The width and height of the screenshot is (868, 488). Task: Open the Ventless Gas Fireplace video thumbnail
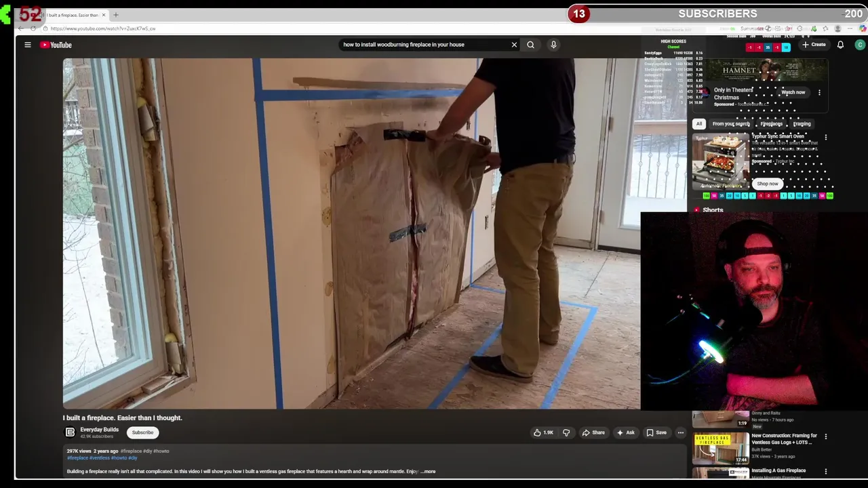720,448
